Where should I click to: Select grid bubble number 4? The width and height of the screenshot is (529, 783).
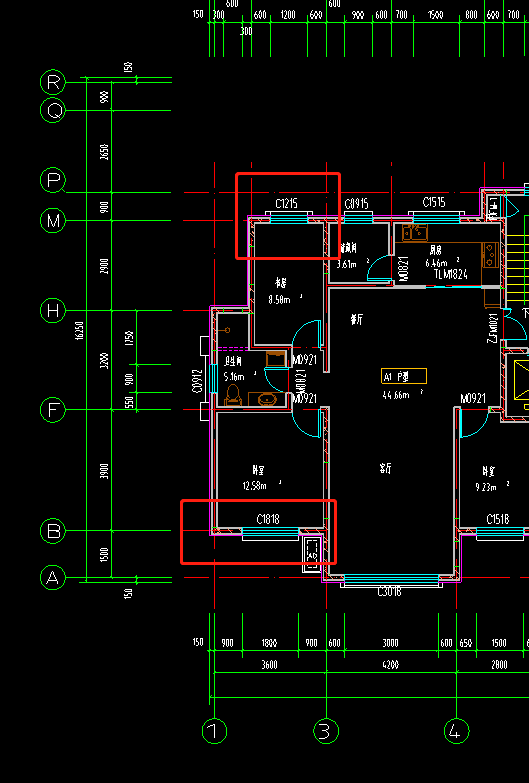tap(457, 732)
